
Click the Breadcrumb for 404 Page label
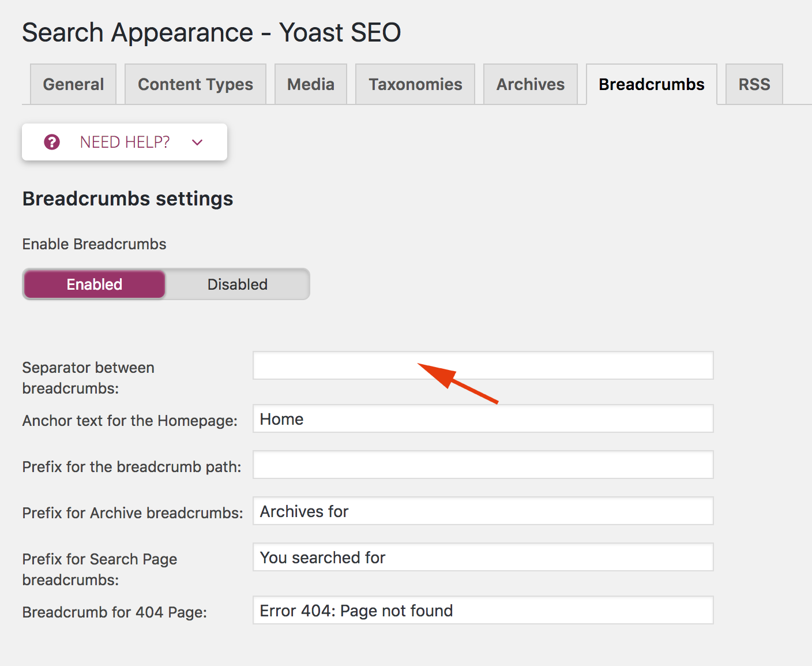click(115, 612)
